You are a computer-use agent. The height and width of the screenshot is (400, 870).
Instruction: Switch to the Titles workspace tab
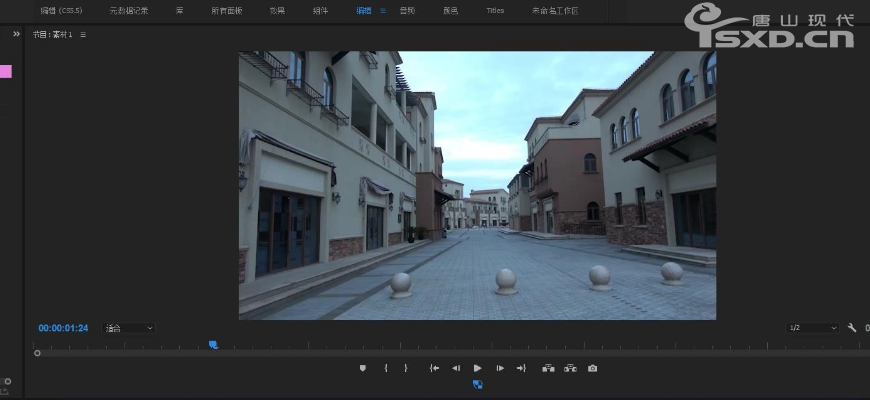[494, 11]
